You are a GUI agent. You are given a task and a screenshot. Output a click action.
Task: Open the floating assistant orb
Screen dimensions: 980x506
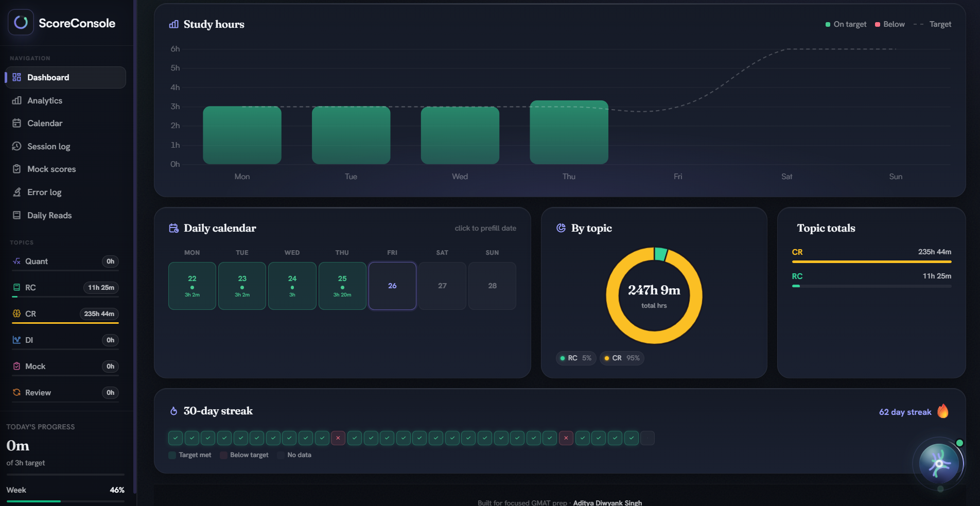(x=939, y=463)
